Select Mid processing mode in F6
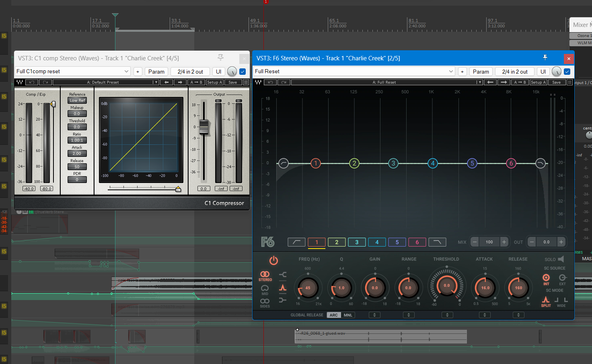Viewport: 592px width, 364px height. coord(265,290)
